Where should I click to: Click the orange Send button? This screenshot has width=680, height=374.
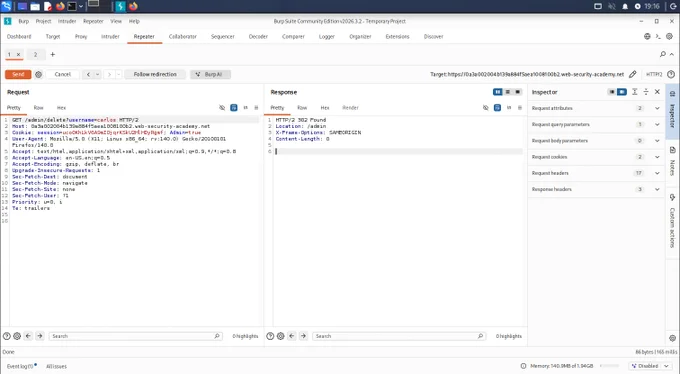(x=18, y=74)
